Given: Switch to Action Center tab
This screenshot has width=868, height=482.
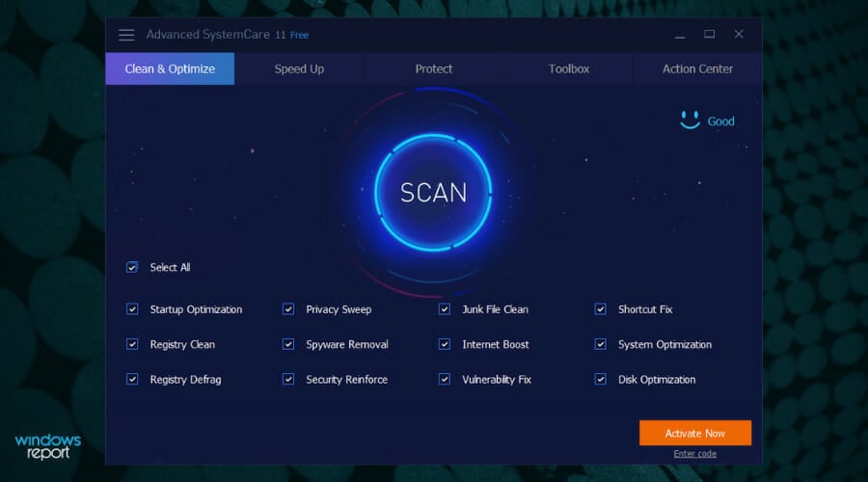Looking at the screenshot, I should (x=697, y=68).
